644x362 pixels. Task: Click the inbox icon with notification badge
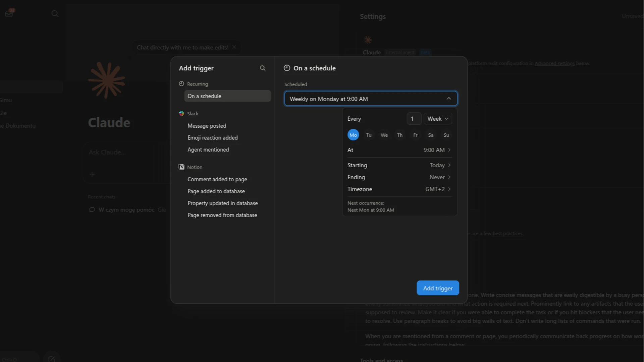(9, 13)
